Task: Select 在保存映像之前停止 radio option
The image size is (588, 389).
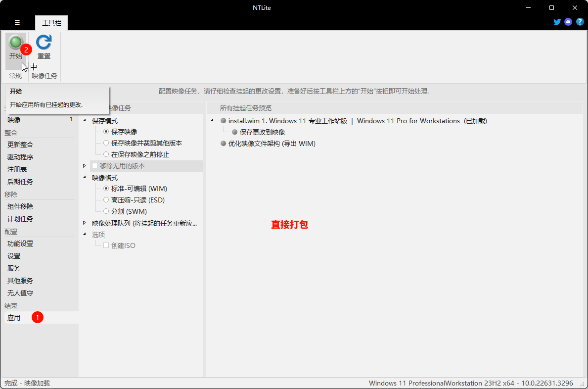Action: coord(106,154)
